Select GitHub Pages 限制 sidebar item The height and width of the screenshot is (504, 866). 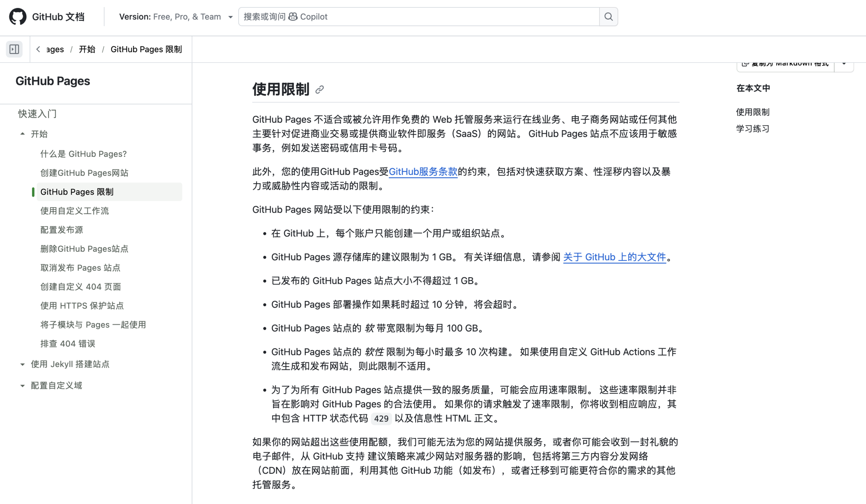tap(109, 192)
